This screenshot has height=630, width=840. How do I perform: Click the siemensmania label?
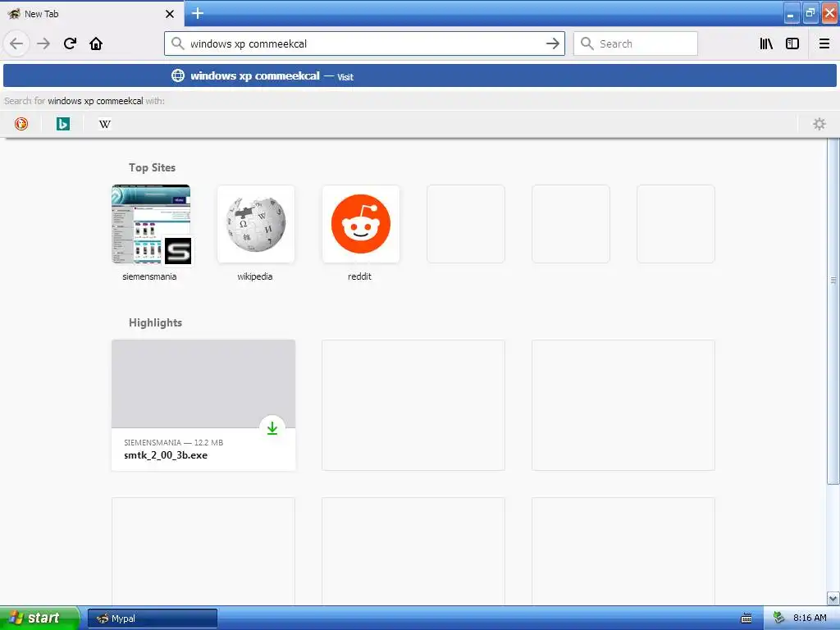point(149,276)
